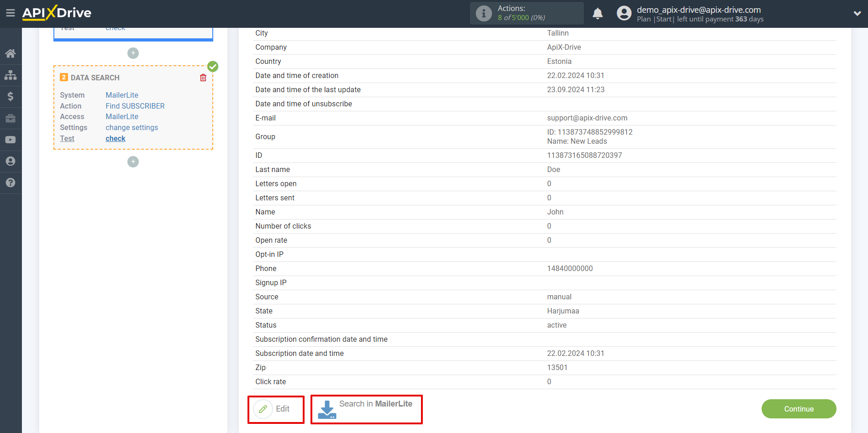Image resolution: width=868 pixels, height=433 pixels.
Task: Open the change settings link
Action: [132, 127]
